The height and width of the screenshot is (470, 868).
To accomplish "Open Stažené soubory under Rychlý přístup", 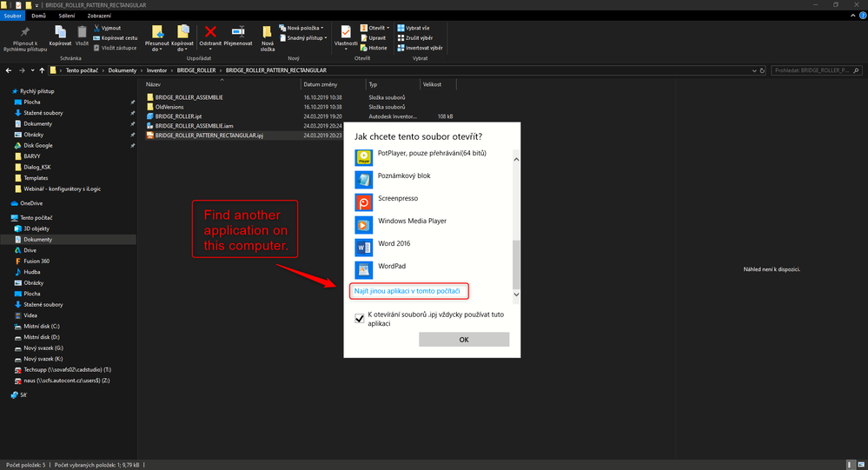I will (x=43, y=113).
